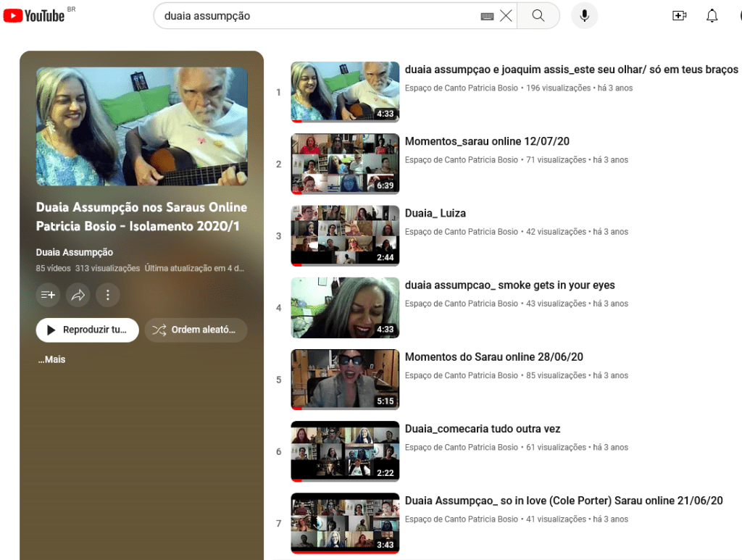Expand playlist description with ...Mais
The height and width of the screenshot is (560, 742).
[x=51, y=359]
